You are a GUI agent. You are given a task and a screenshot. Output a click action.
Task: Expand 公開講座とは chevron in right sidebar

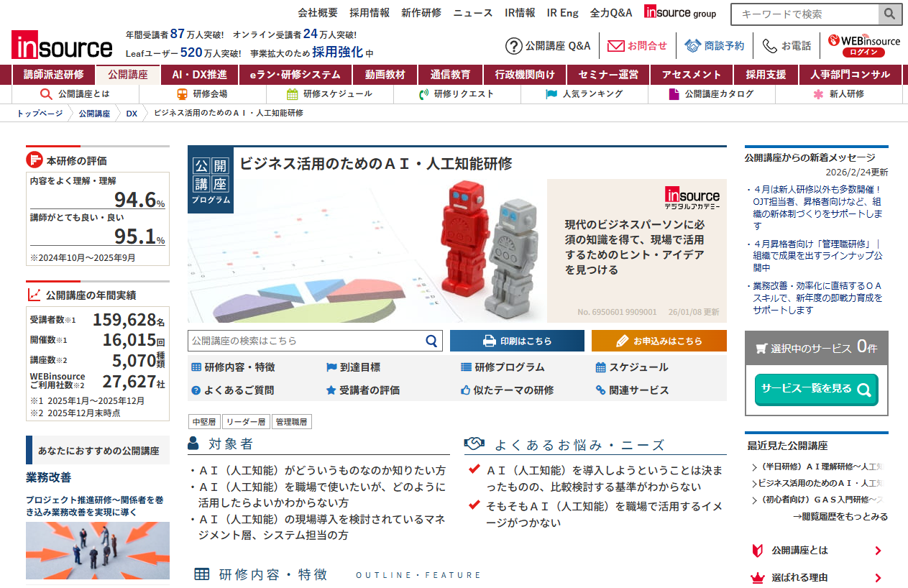click(878, 551)
